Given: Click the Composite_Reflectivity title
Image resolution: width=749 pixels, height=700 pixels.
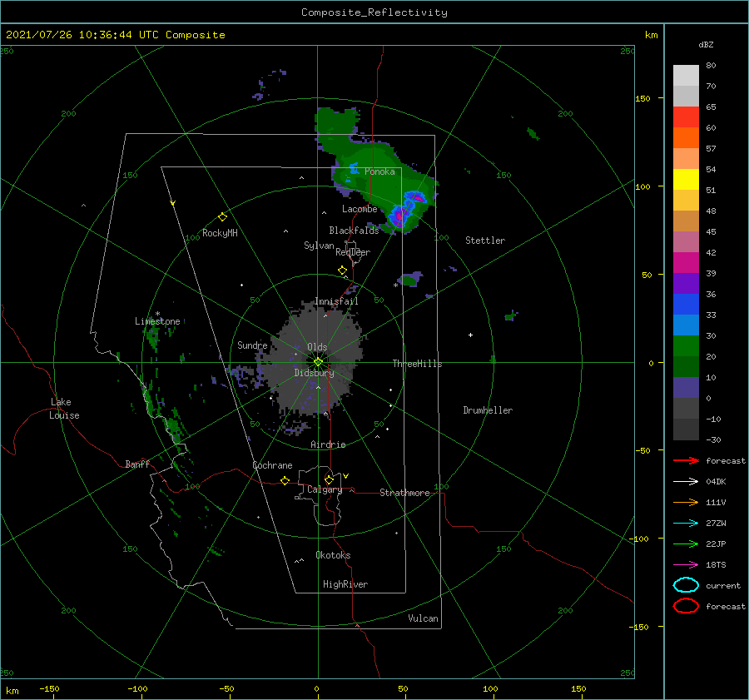Looking at the screenshot, I should coord(374,12).
